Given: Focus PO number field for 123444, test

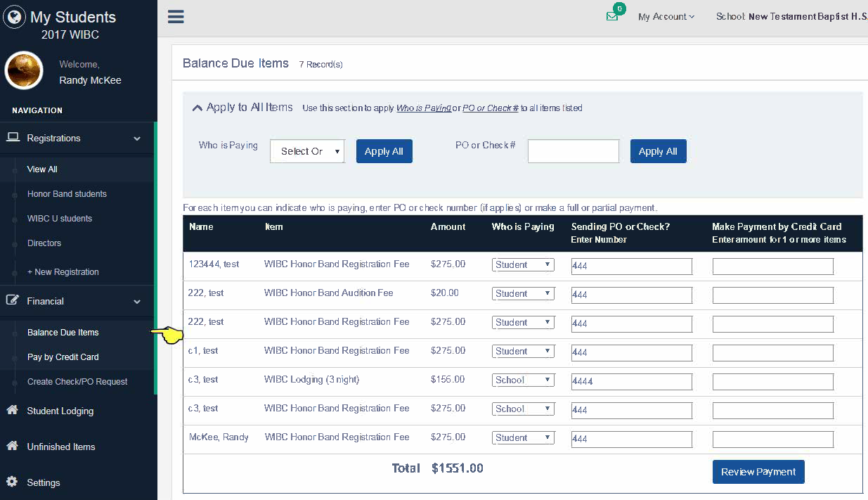Looking at the screenshot, I should (632, 266).
